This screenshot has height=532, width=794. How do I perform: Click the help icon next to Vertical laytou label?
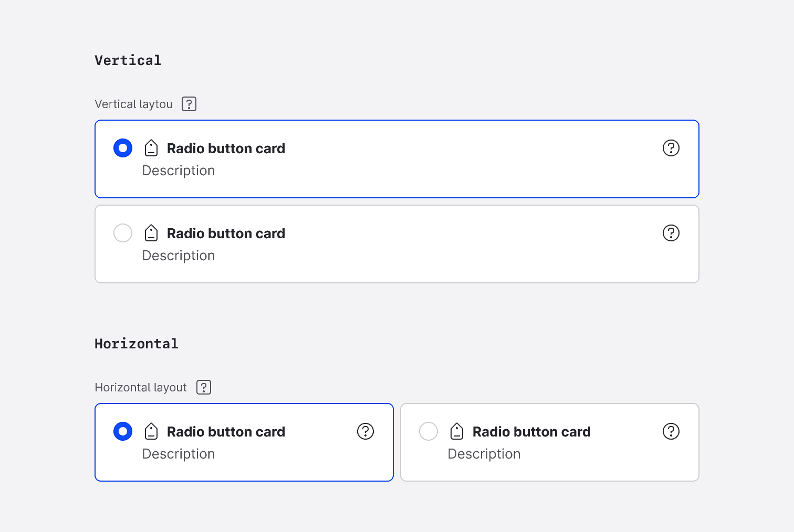(x=189, y=103)
